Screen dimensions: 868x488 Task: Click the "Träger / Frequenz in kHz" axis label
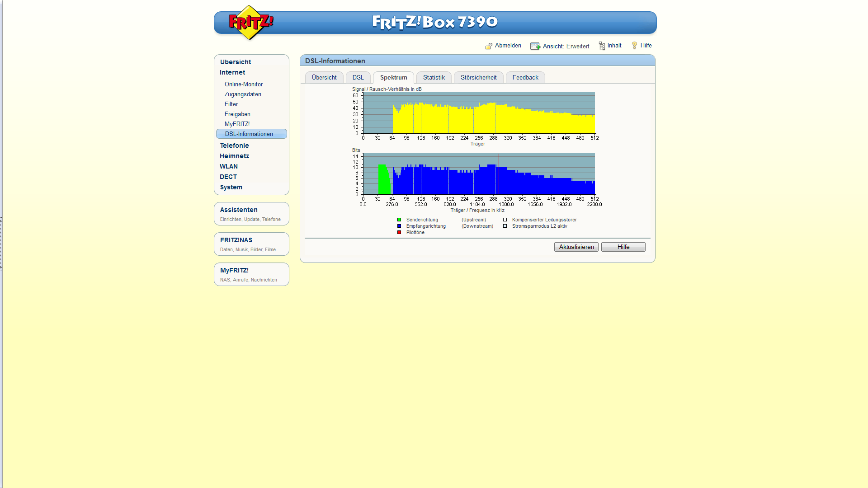click(x=477, y=211)
